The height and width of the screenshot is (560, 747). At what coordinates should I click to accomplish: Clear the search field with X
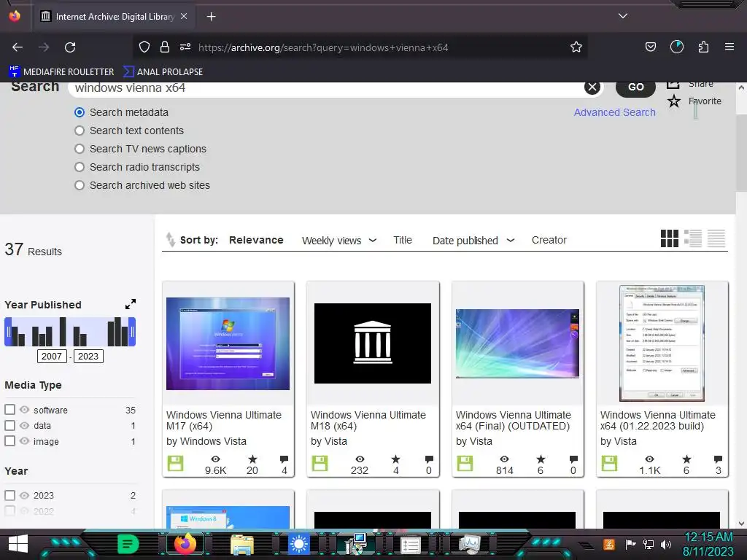(592, 87)
